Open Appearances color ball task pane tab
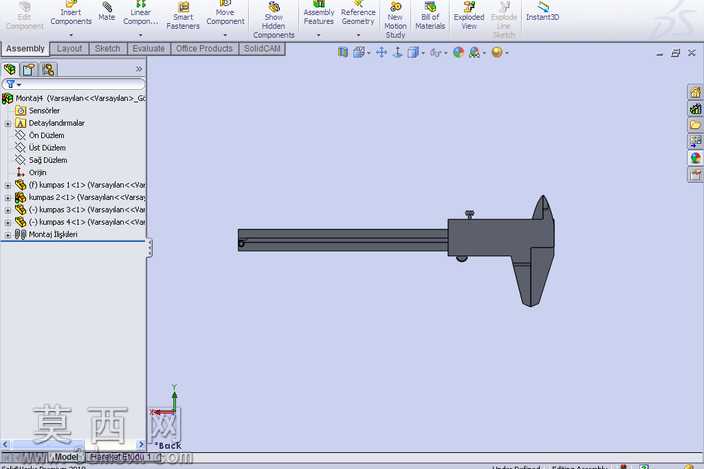Viewport: 704px width, 469px height. click(695, 158)
